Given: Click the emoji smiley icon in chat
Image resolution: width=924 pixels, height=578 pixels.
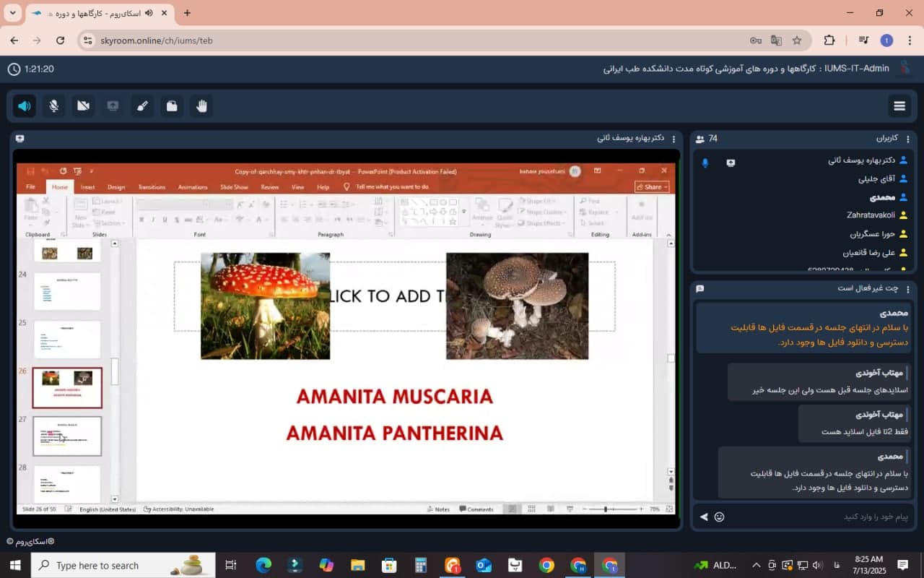Looking at the screenshot, I should pos(719,517).
